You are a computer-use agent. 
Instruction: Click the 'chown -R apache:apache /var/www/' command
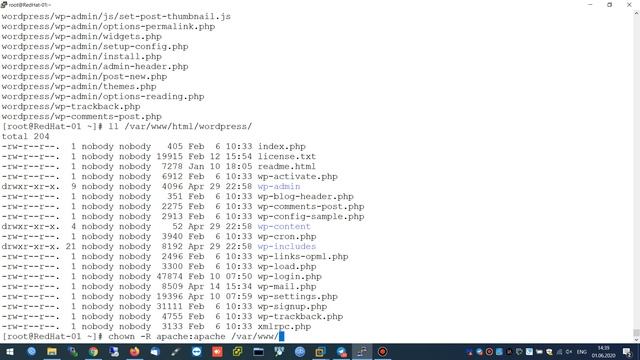click(193, 336)
